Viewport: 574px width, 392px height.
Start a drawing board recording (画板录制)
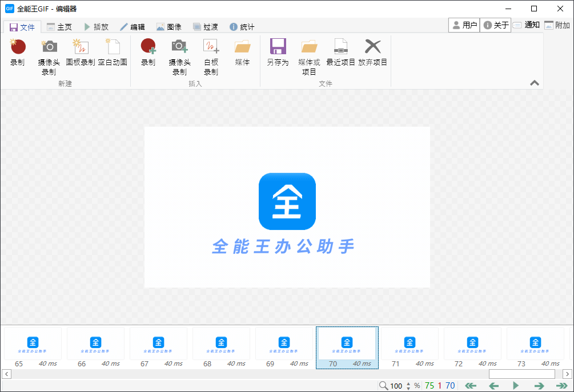pyautogui.click(x=81, y=55)
